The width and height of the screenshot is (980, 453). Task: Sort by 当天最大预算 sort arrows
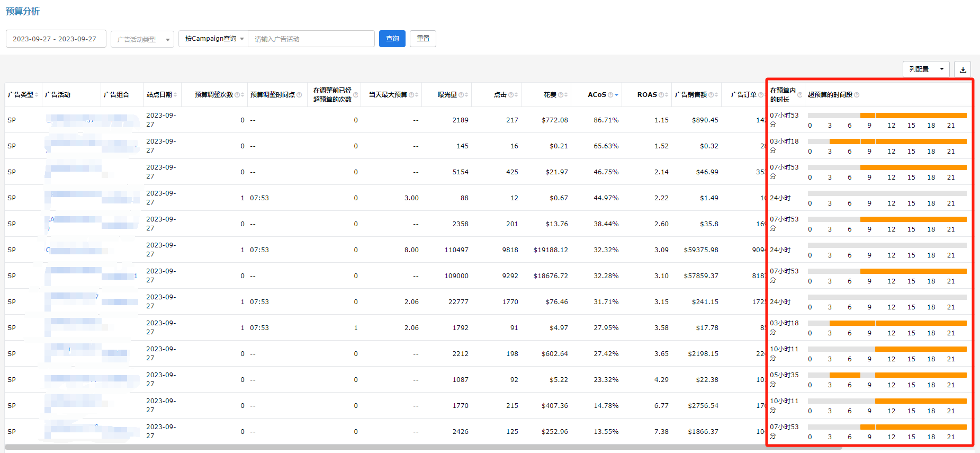pyautogui.click(x=417, y=95)
